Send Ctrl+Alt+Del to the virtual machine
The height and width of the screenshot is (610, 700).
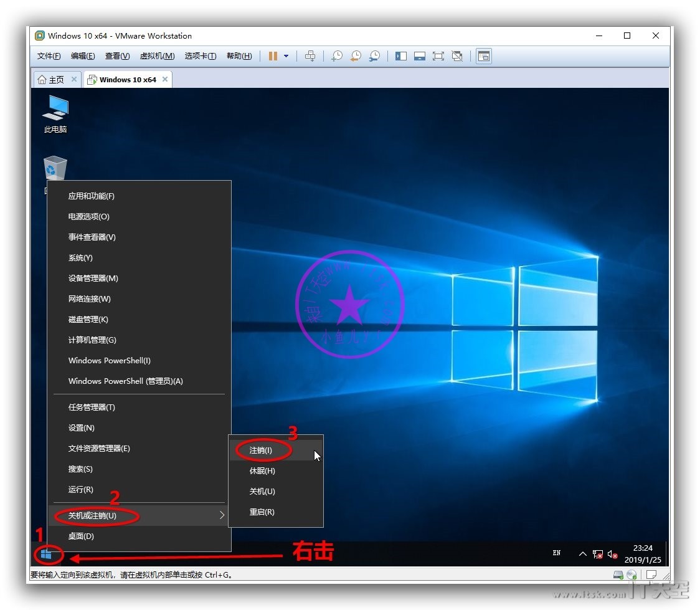[310, 56]
